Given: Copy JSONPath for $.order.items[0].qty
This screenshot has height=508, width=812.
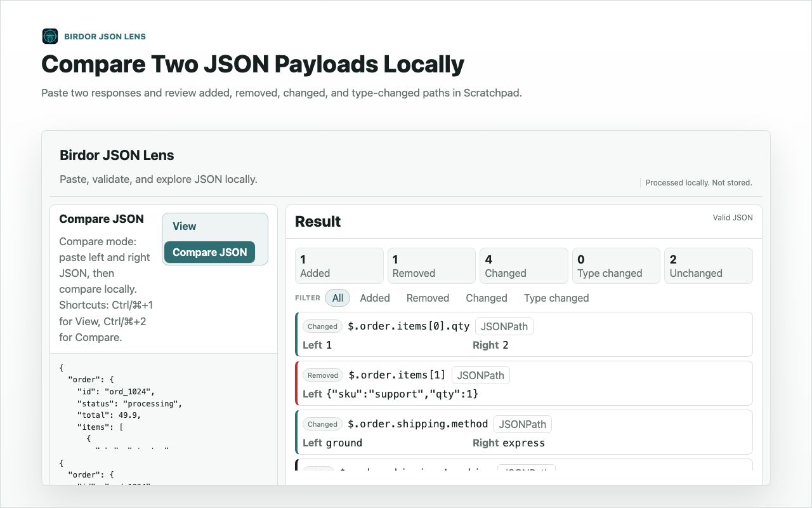Looking at the screenshot, I should pyautogui.click(x=504, y=326).
